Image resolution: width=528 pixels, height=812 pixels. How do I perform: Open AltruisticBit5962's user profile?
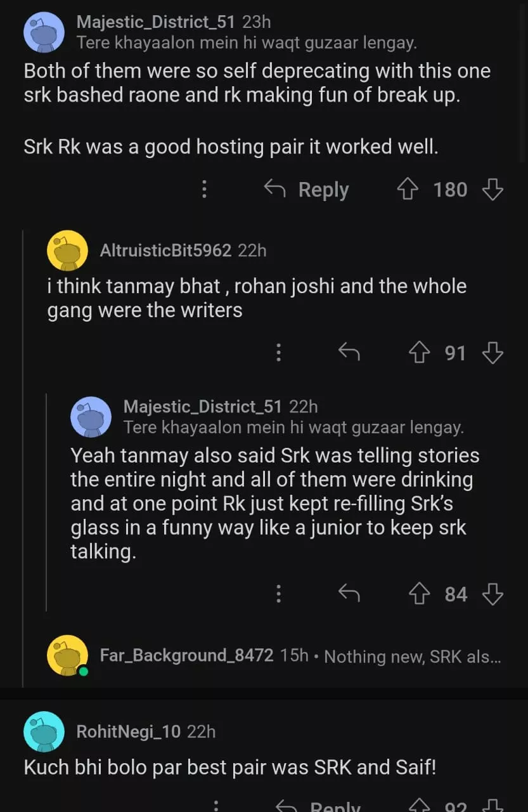(x=165, y=251)
